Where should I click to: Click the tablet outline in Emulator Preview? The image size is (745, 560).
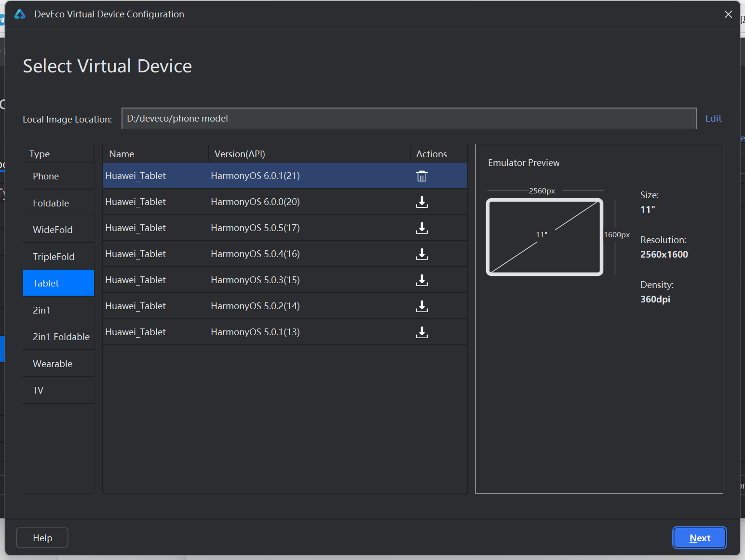click(545, 237)
